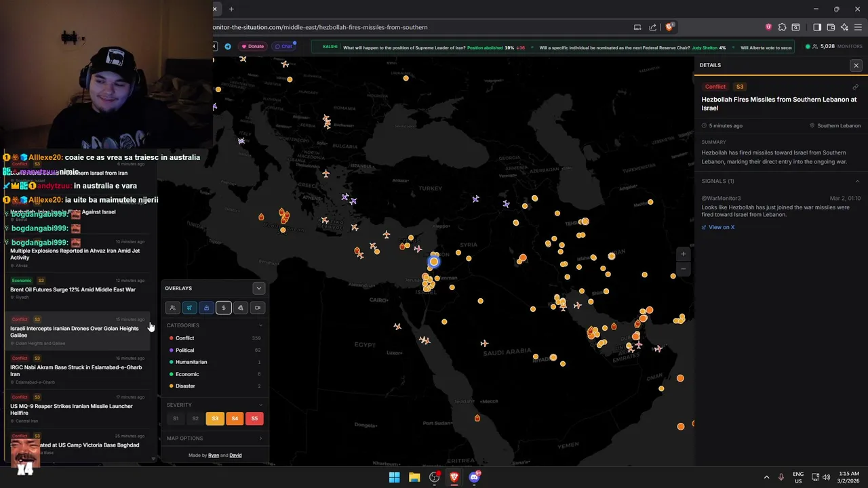Image resolution: width=868 pixels, height=488 pixels.
Task: Toggle the ships overlay button
Action: tap(206, 308)
